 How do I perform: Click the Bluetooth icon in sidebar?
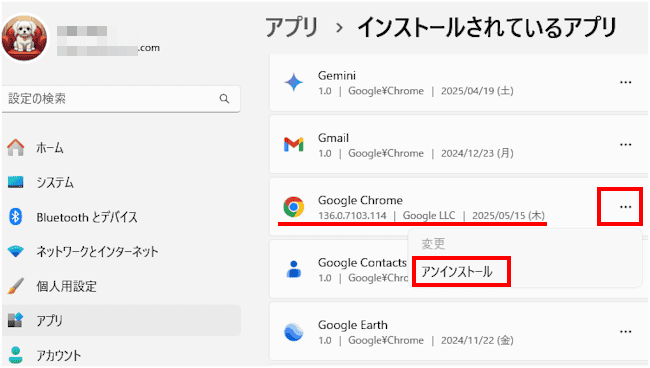pos(16,216)
